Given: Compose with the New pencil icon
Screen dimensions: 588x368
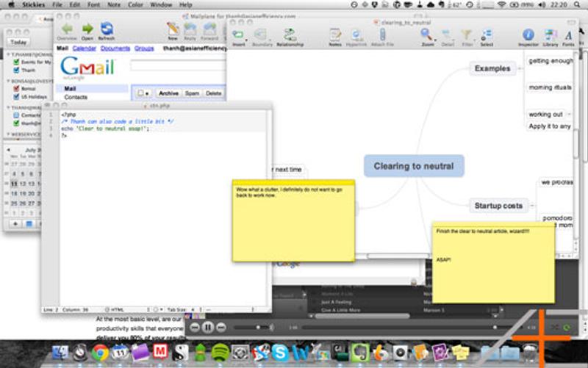Looking at the screenshot, I should [x=173, y=29].
